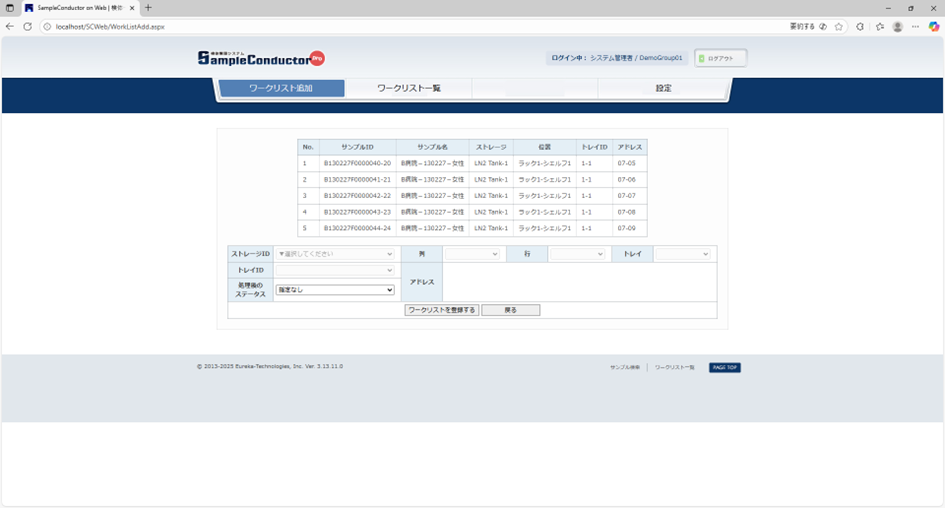Open a new browser tab
The image size is (945, 508).
(x=148, y=8)
